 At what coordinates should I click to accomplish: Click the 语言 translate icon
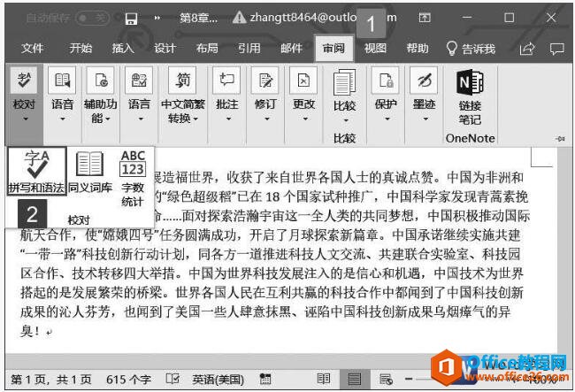coord(139,80)
